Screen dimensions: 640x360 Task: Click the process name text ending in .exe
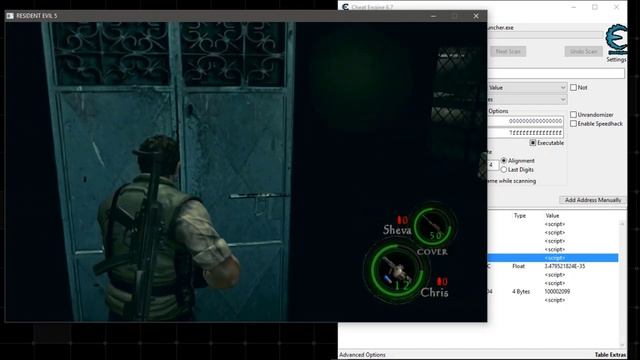[500, 28]
